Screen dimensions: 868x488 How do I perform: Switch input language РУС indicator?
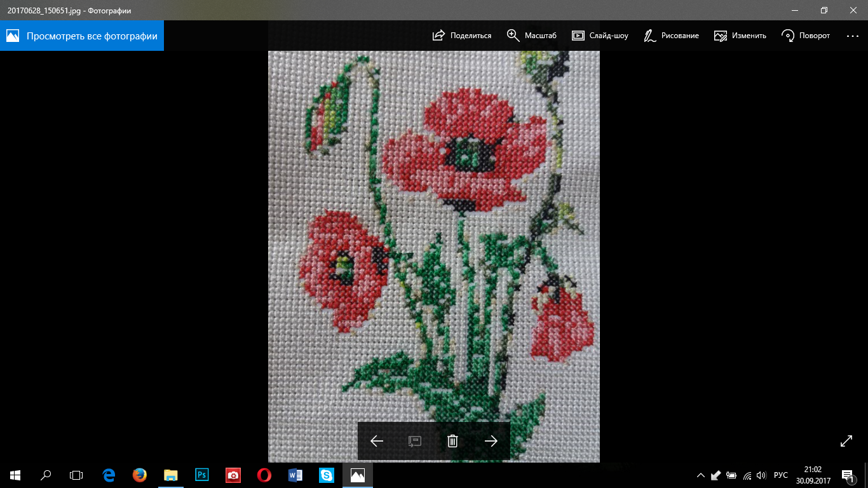pos(781,475)
